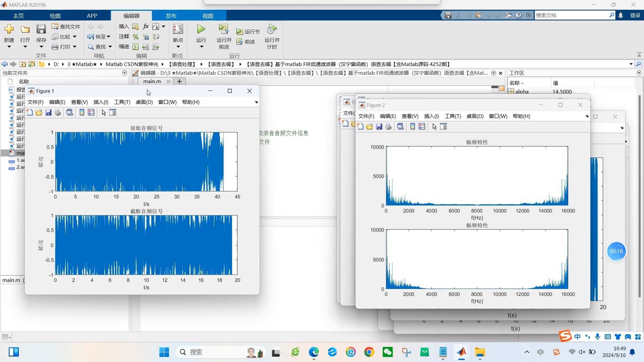The width and height of the screenshot is (644, 362).
Task: Select the Edit Plot arrow in Figure 2
Action: [434, 127]
